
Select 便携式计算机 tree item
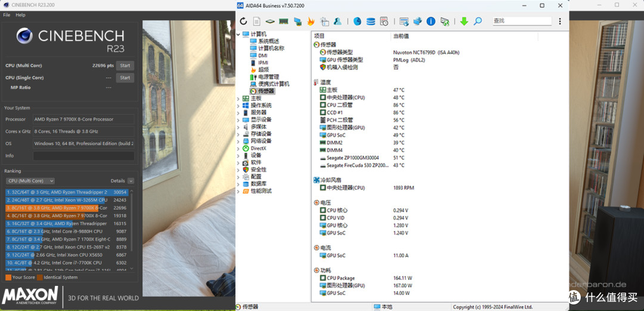coord(274,84)
